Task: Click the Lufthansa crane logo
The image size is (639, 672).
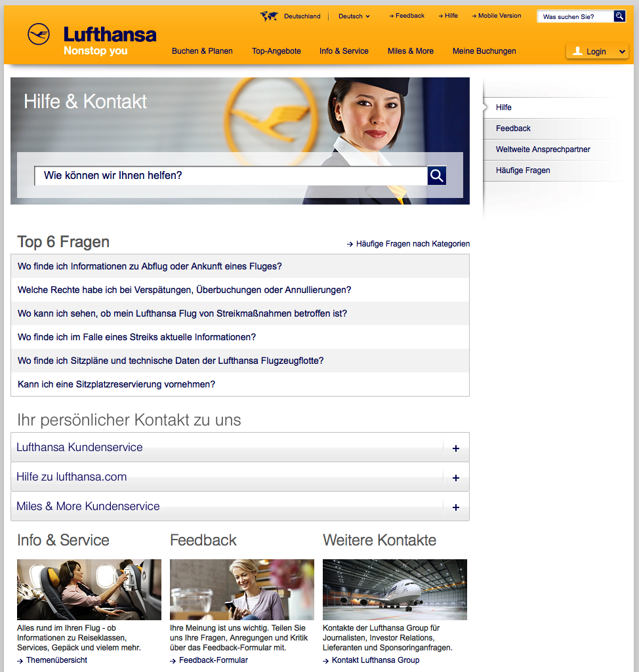Action: (39, 34)
